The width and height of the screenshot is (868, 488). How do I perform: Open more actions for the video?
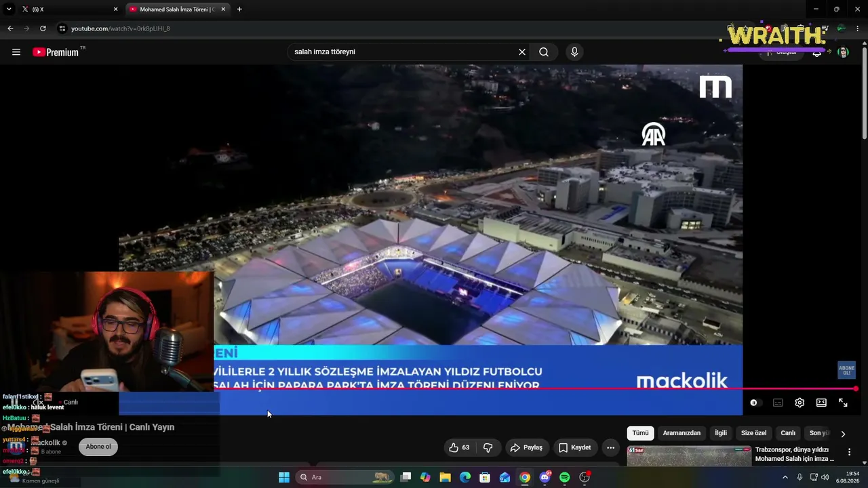[x=610, y=447]
